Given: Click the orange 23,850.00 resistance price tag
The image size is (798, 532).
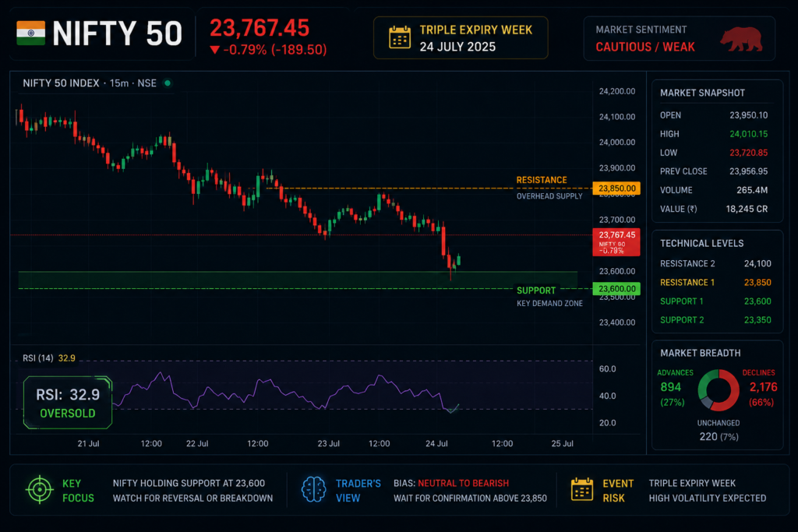Looking at the screenshot, I should tap(616, 188).
